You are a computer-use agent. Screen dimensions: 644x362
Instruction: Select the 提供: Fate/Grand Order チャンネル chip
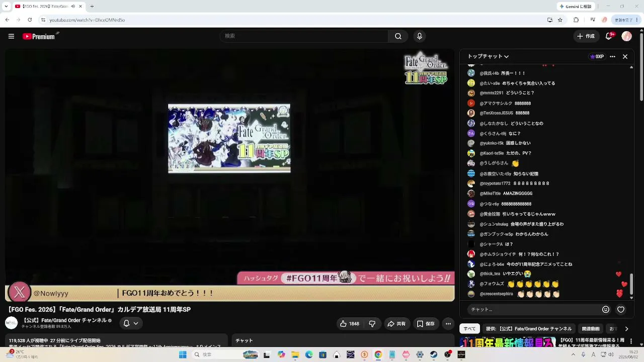(x=529, y=329)
